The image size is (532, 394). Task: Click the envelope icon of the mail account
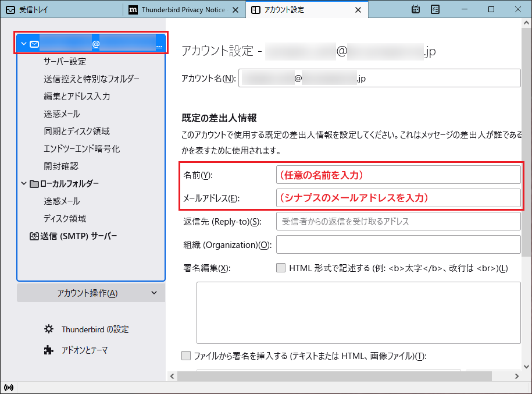[34, 44]
